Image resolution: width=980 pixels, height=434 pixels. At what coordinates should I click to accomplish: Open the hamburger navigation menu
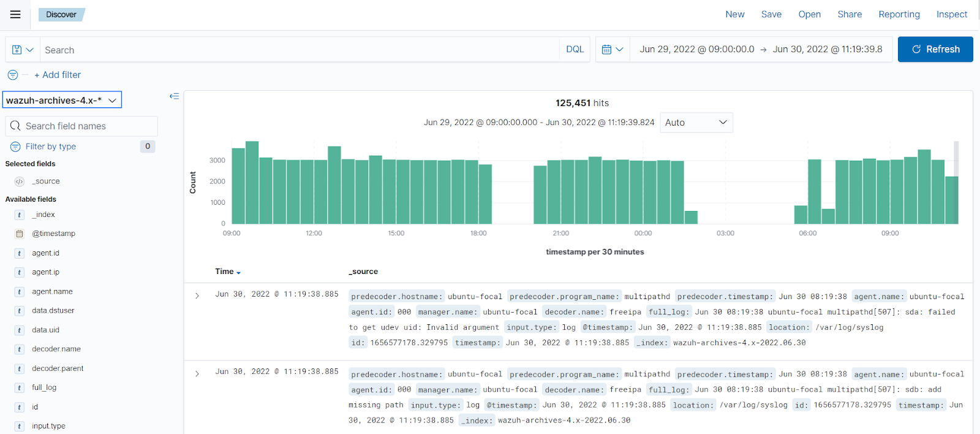click(x=15, y=15)
